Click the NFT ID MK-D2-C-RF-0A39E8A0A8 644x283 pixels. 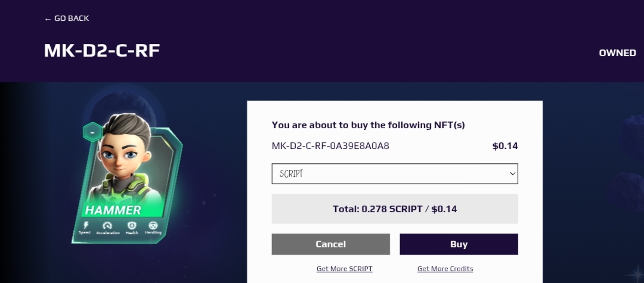(x=330, y=145)
